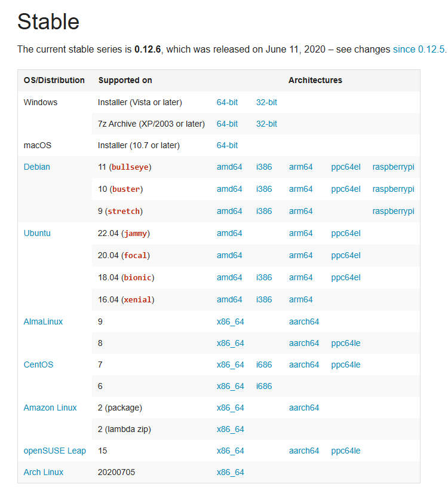Download AlmaLinux 8 aarch64 package
The width and height of the screenshot is (448, 487).
coord(303,343)
